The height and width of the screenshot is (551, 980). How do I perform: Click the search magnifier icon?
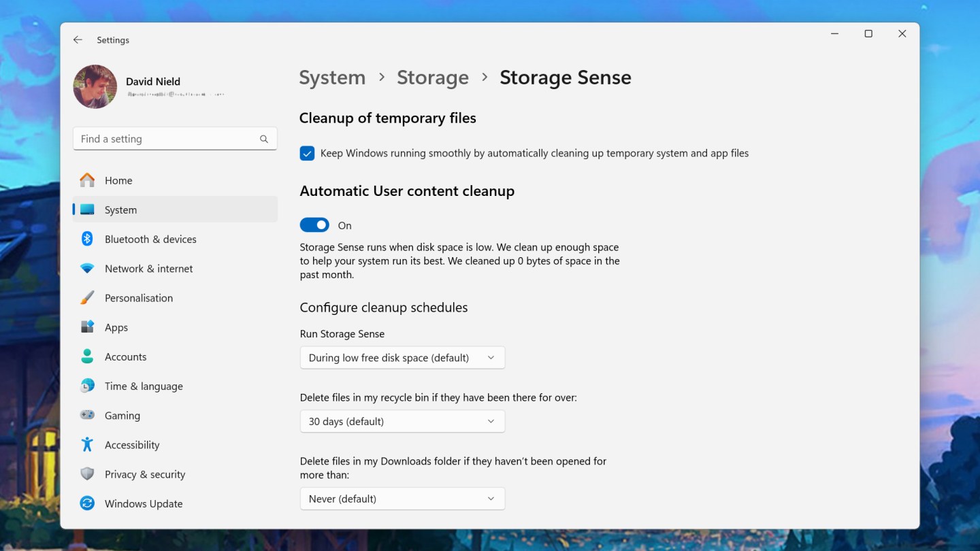[263, 138]
